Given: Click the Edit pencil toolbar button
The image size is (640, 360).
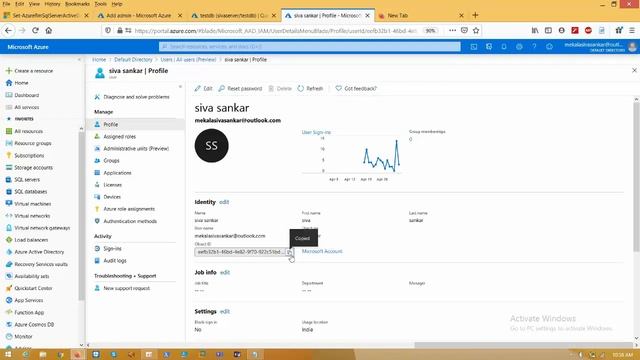Looking at the screenshot, I should click(x=203, y=89).
